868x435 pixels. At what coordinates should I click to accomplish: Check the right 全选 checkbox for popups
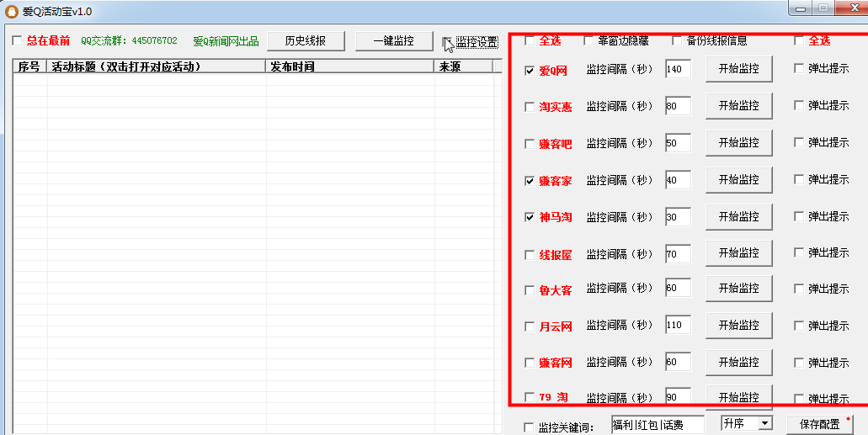tap(799, 40)
